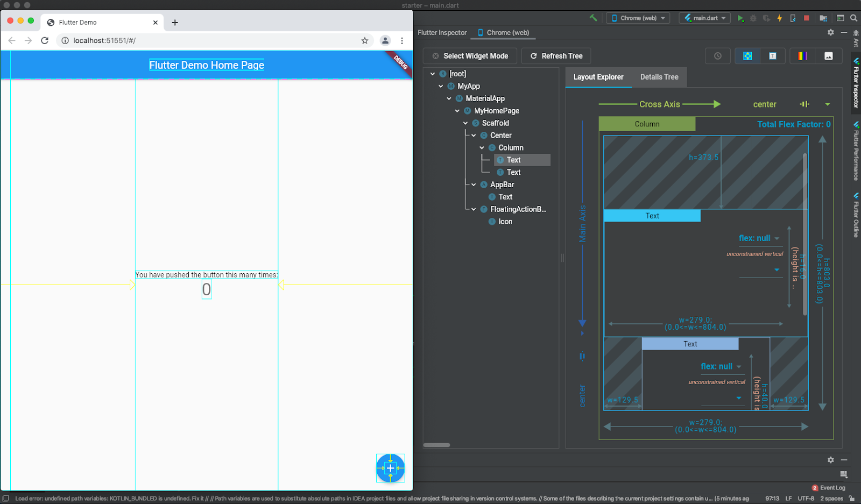Screen dimensions: 861x504
Task: Collapse the Scaffold node in the widget tree
Action: pos(466,123)
